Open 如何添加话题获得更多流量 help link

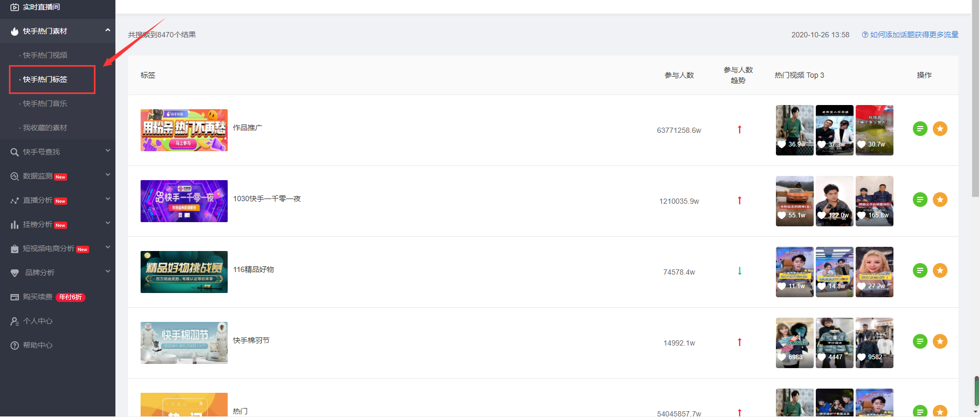click(914, 35)
